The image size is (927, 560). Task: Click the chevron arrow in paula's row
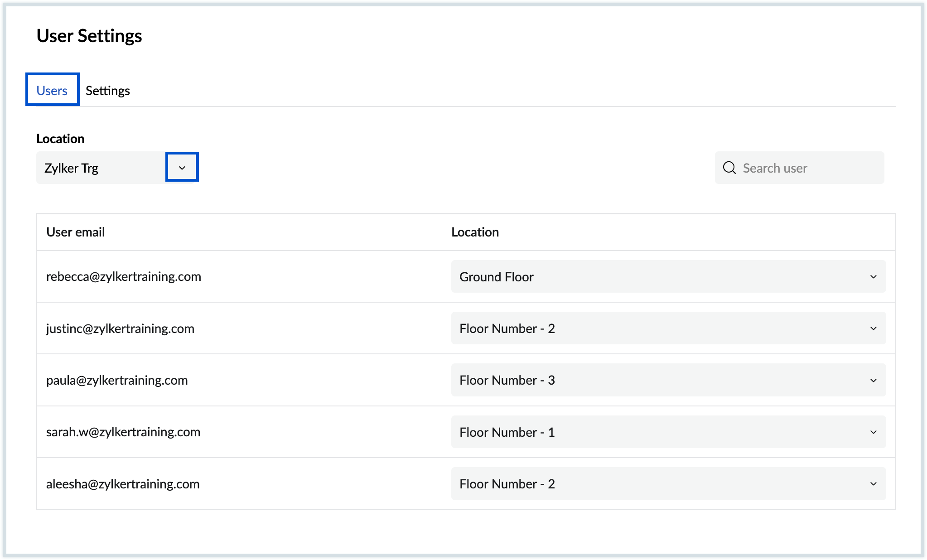(x=873, y=381)
